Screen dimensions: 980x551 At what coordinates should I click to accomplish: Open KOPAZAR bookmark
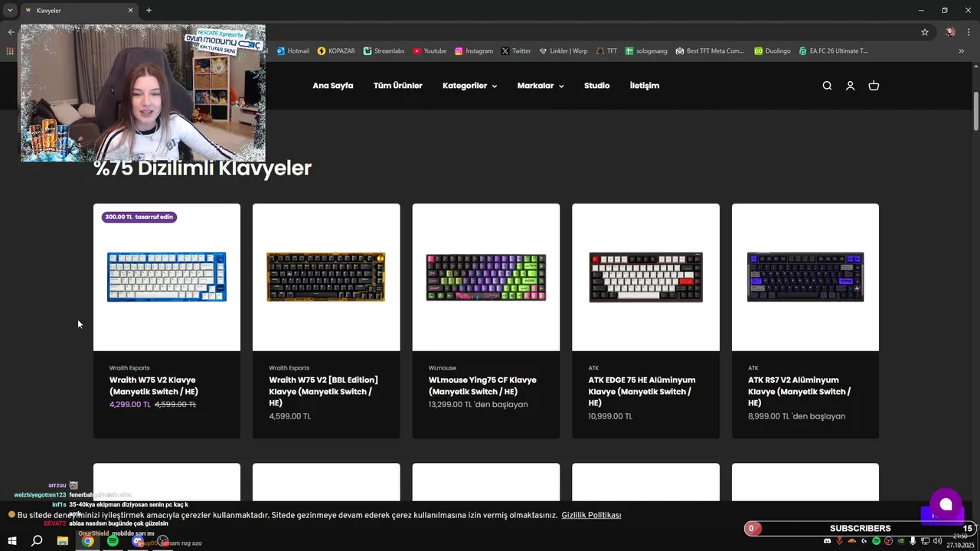click(336, 51)
